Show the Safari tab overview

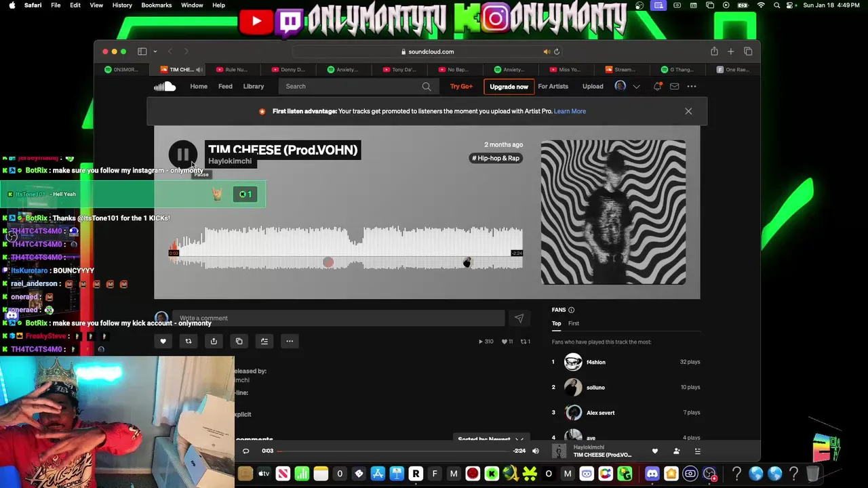click(748, 52)
